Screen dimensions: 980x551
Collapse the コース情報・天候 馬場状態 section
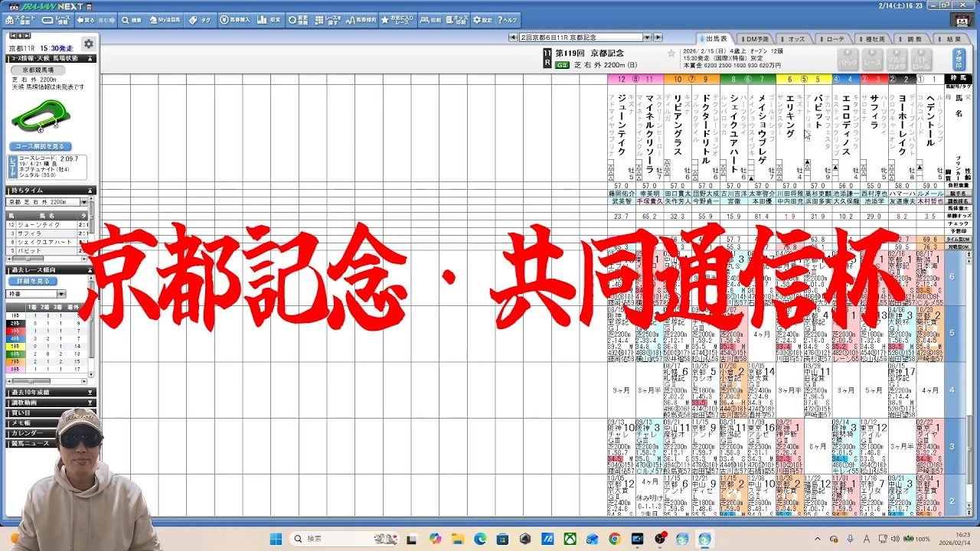coord(90,58)
